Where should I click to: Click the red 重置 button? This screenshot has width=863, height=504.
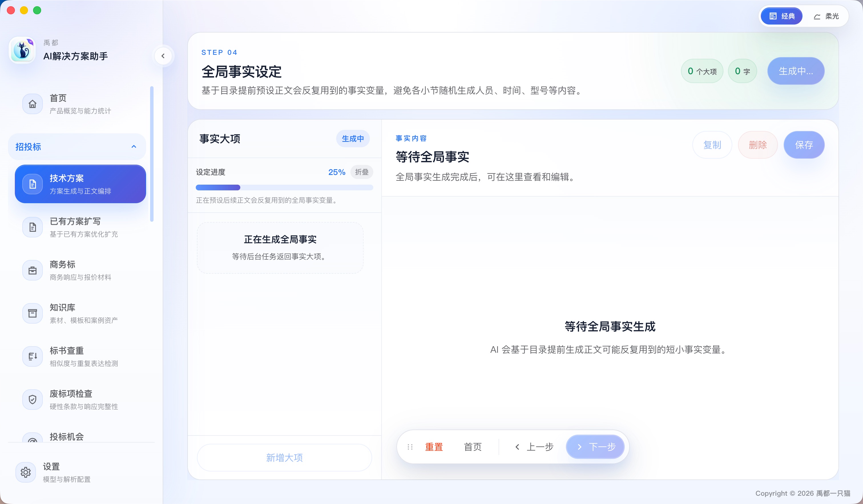point(434,447)
